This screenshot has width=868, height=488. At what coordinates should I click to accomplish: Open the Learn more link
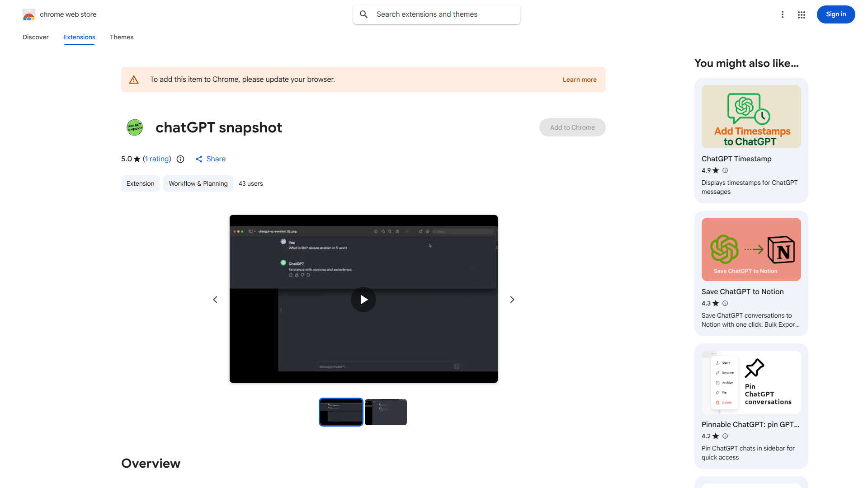pyautogui.click(x=579, y=79)
